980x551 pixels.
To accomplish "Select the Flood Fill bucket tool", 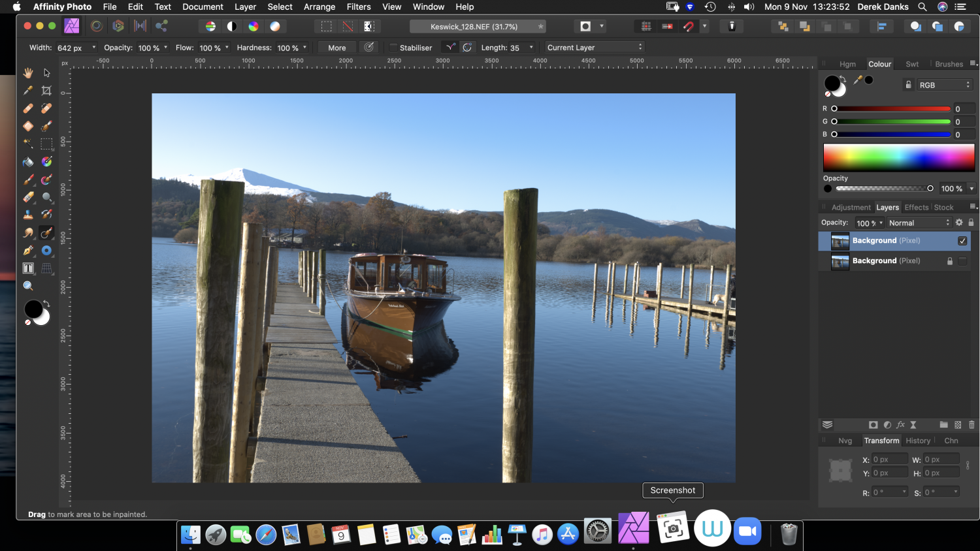I will (x=28, y=162).
